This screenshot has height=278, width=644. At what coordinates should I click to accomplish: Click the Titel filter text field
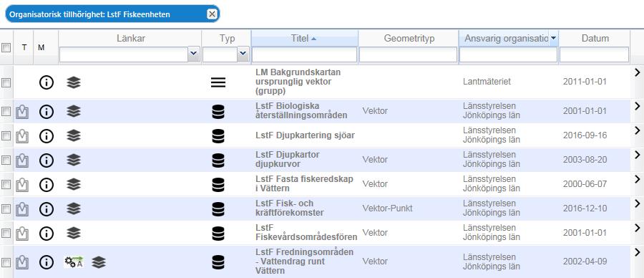click(304, 54)
